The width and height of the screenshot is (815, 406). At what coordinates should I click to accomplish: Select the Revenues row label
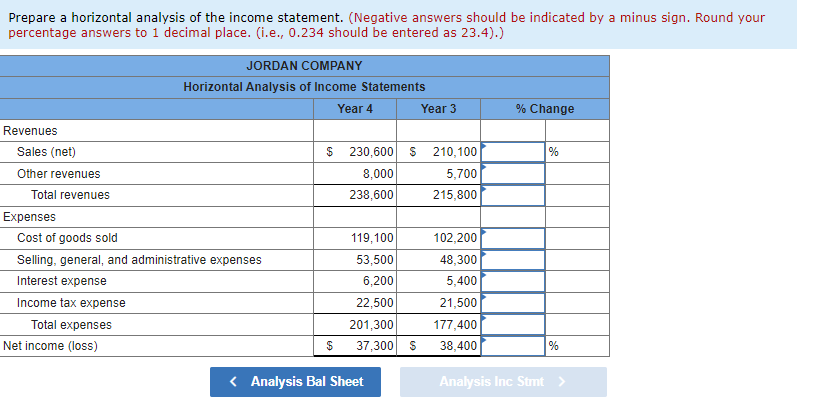30,131
